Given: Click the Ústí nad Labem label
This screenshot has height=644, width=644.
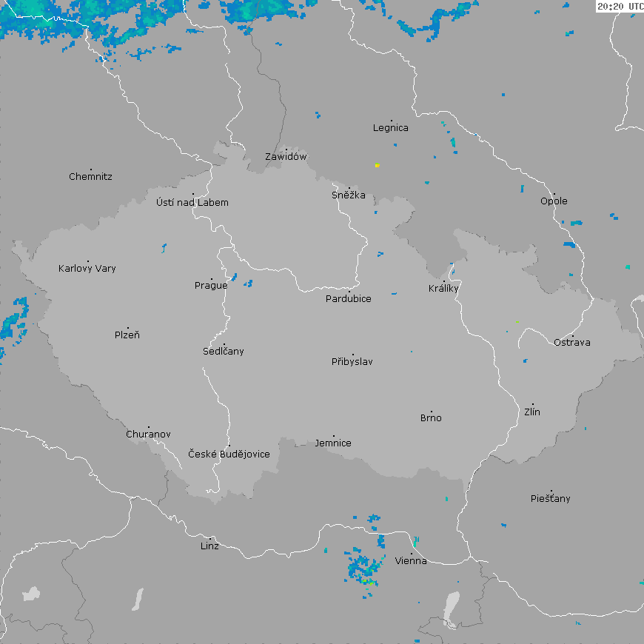Looking at the screenshot, I should tap(192, 203).
